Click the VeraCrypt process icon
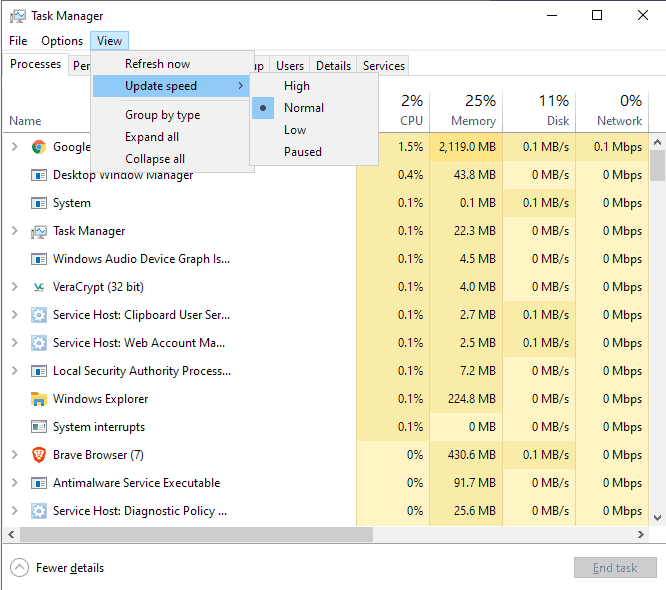666x590 pixels. (39, 287)
